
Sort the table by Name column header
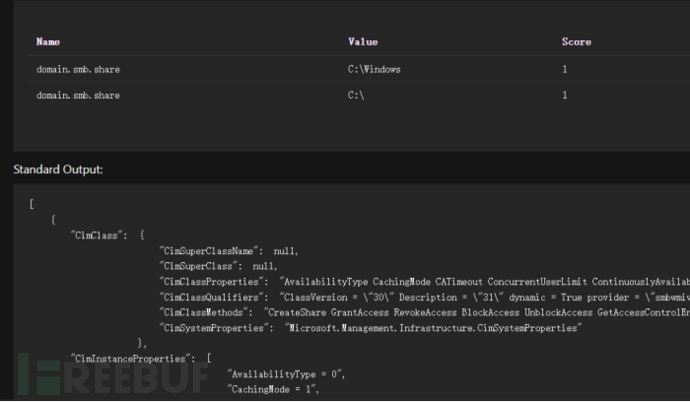coord(48,42)
